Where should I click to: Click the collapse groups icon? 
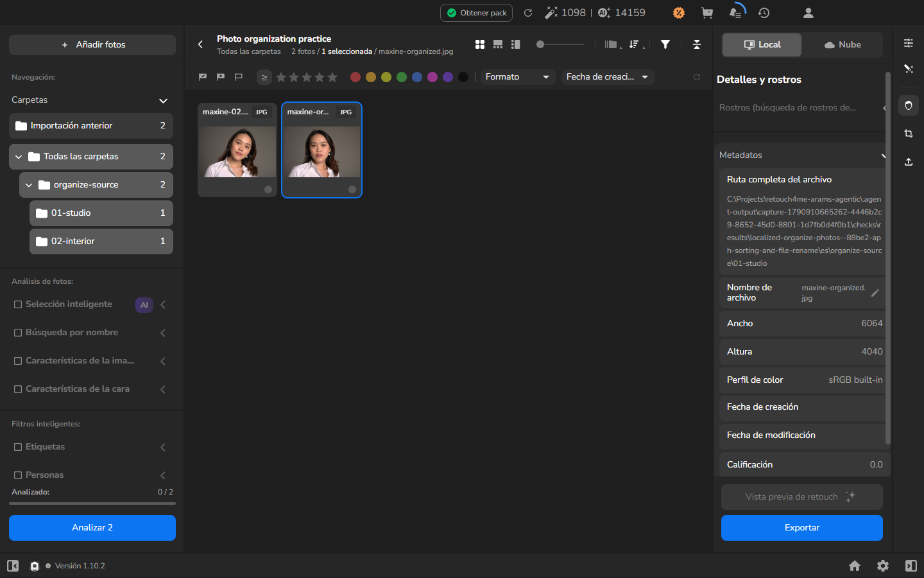(x=697, y=44)
